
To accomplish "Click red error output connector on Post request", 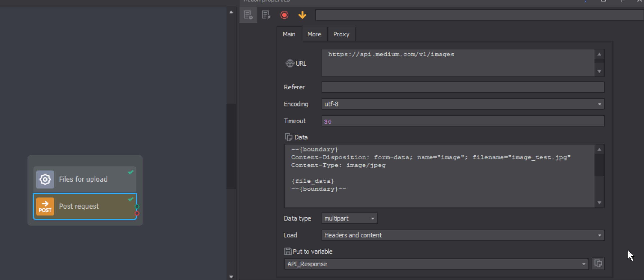I will tap(137, 213).
